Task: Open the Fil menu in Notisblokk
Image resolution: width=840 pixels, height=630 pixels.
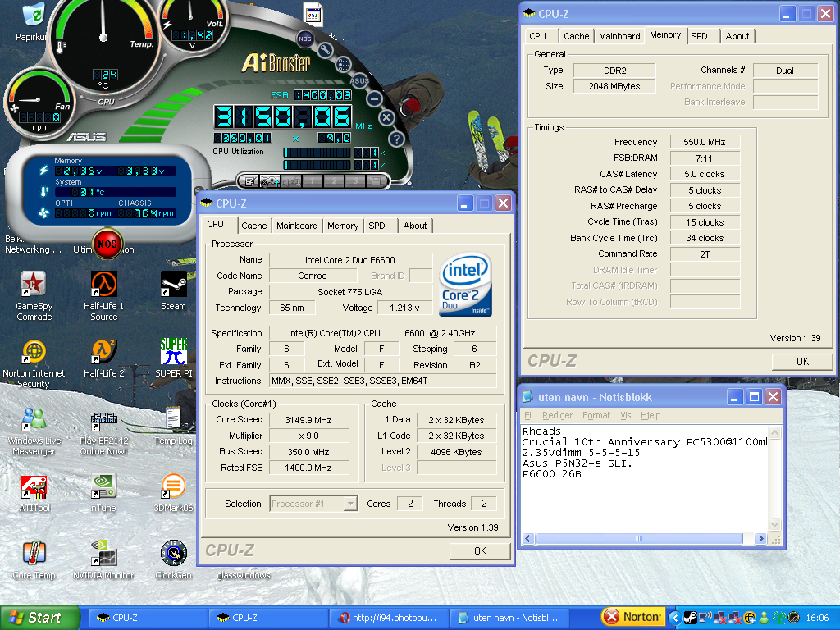Action: tap(528, 415)
